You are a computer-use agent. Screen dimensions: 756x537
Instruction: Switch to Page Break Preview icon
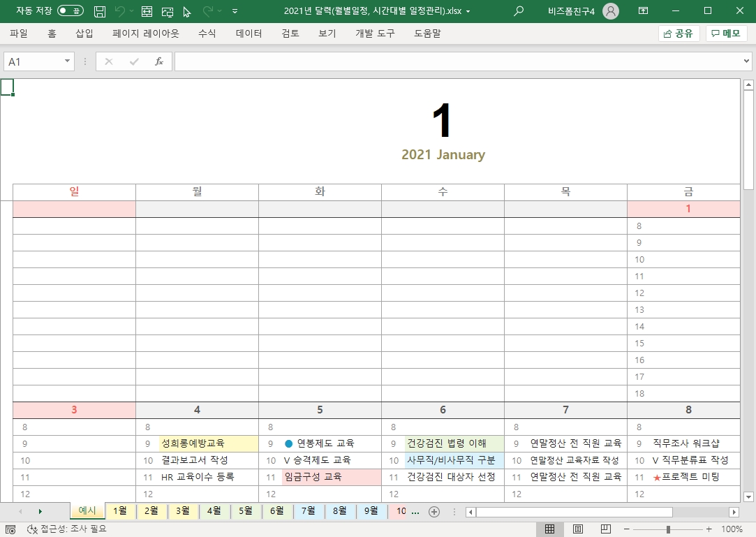point(606,529)
